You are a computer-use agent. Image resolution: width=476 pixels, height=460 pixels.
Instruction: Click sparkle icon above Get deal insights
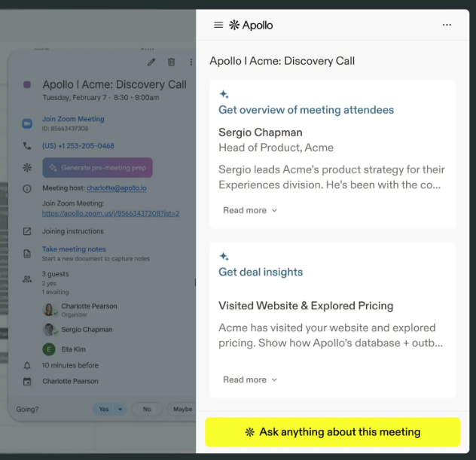[224, 257]
